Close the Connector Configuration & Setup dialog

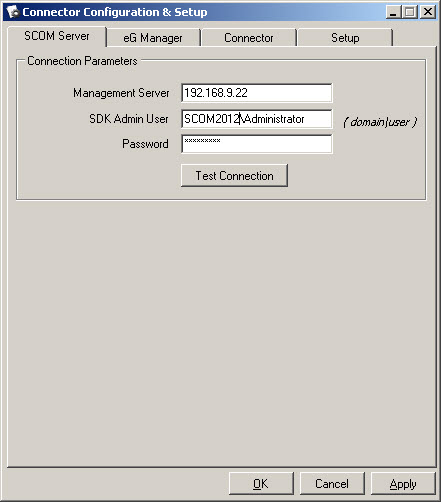[428, 12]
